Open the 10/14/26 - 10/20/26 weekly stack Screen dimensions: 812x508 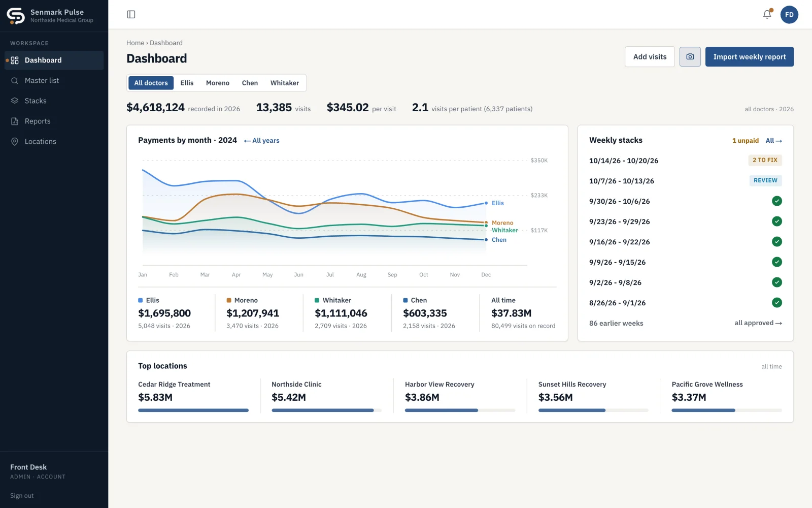(685, 161)
